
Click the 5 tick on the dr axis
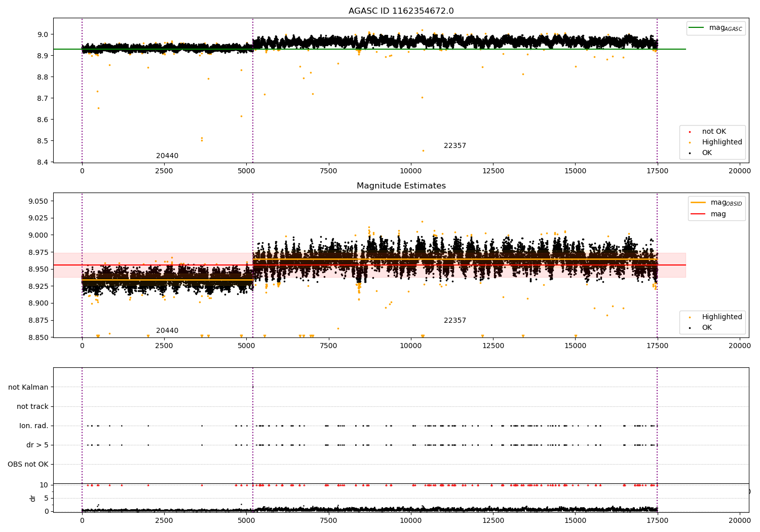coord(47,498)
